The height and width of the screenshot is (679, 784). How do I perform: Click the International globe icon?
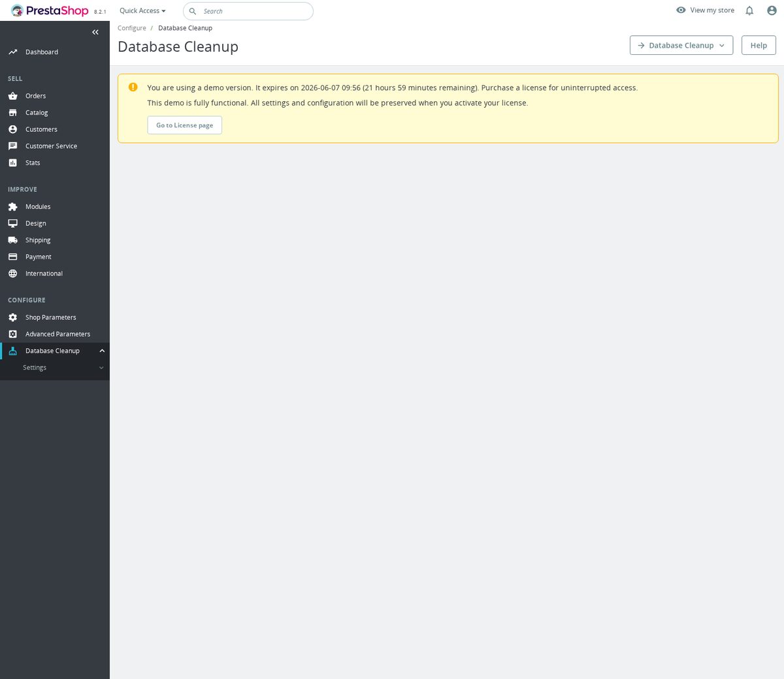click(12, 274)
